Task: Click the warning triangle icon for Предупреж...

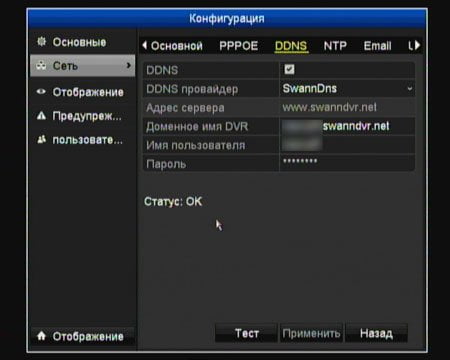Action: [x=41, y=116]
